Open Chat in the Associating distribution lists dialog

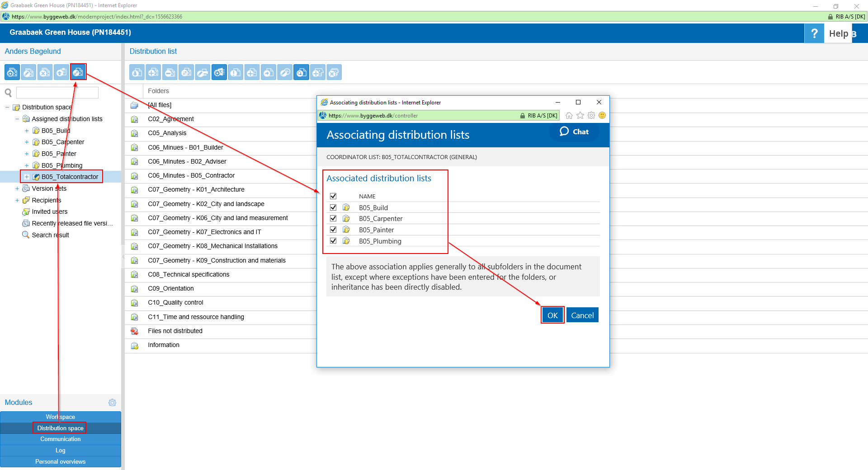pos(574,132)
